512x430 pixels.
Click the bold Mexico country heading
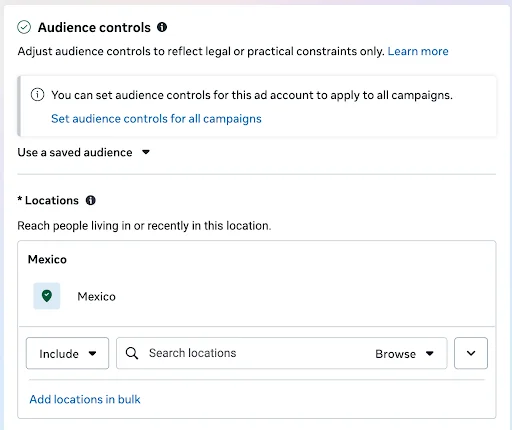point(47,259)
